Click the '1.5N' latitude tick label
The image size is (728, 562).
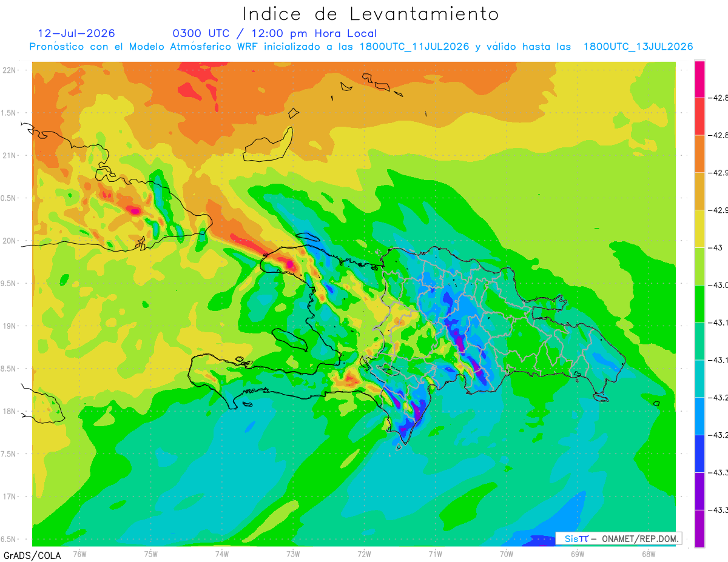tap(9, 113)
